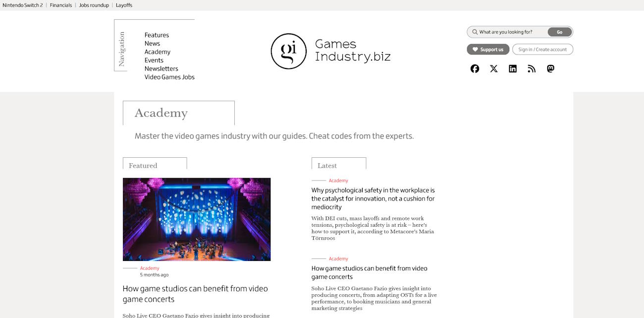Click the 'Master the video games industry' tagline
This screenshot has height=318, width=644.
[274, 136]
